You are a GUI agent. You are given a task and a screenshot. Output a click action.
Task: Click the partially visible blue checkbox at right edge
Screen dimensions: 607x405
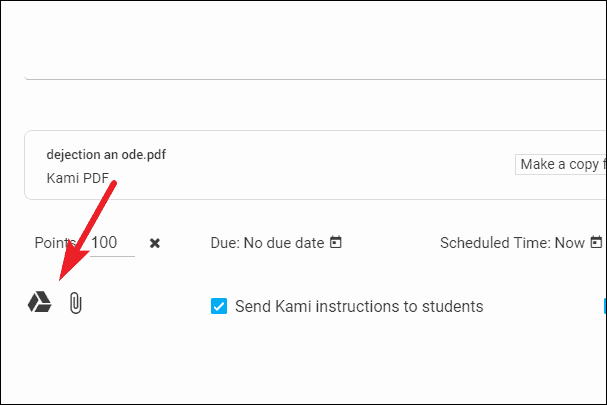coord(603,306)
